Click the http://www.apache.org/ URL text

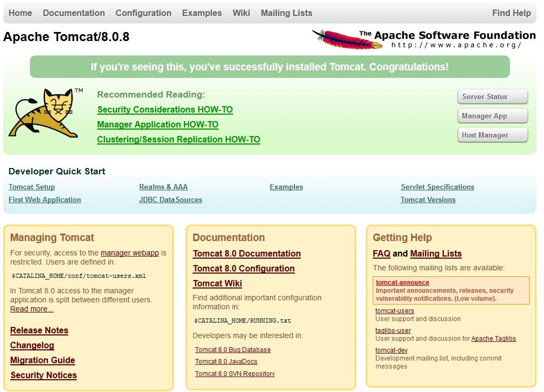[x=457, y=45]
